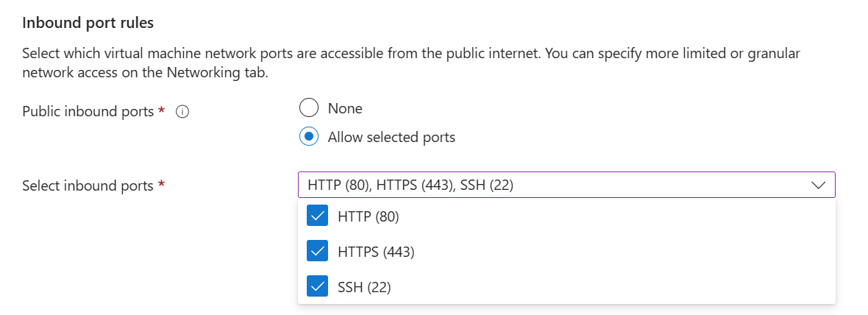Uncheck the HTTPS (443) checkbox
The image size is (868, 315).
[318, 252]
